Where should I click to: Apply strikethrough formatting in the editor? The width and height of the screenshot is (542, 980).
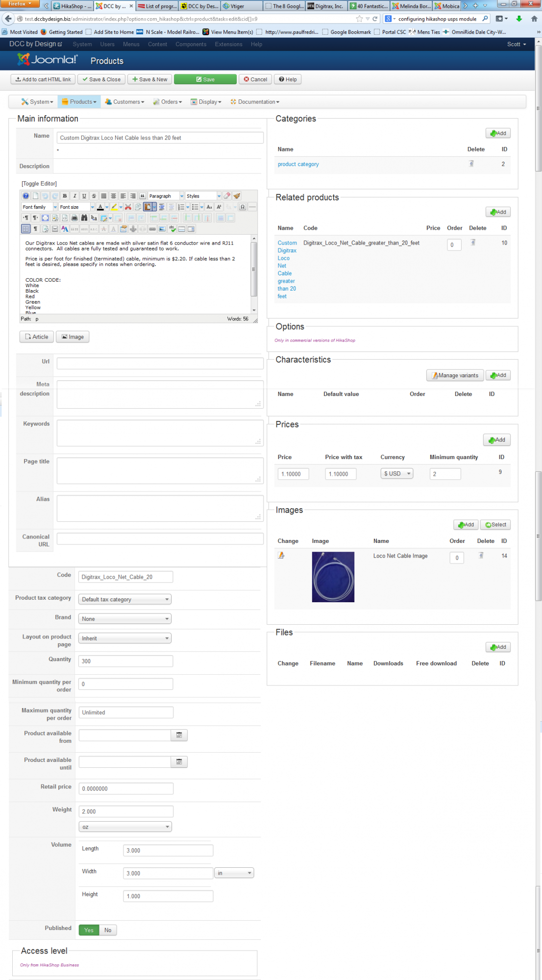click(94, 196)
